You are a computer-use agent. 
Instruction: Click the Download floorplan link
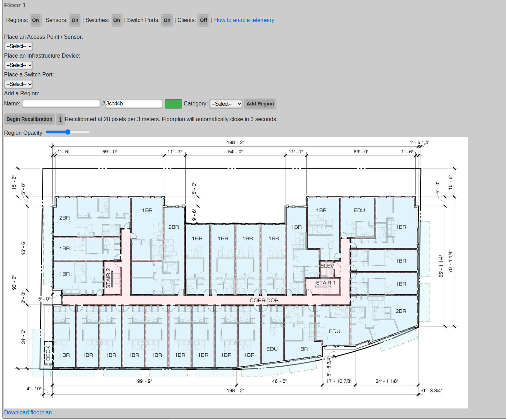pos(28,413)
